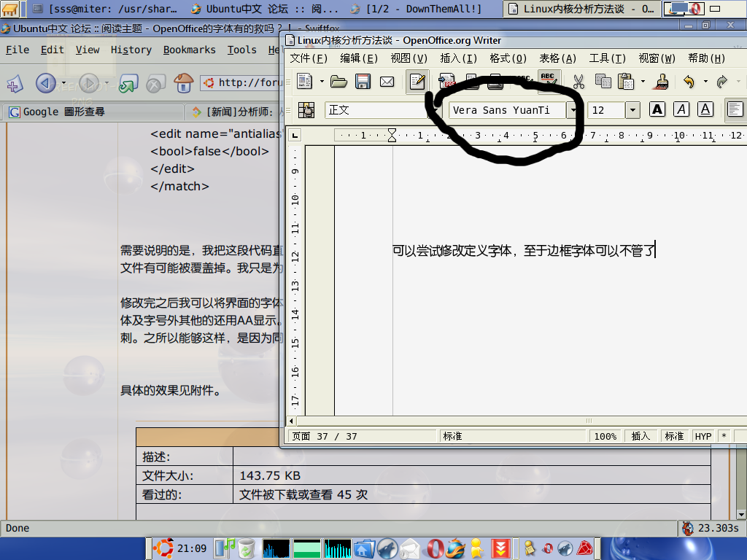Click the font size 12 input field
Screen dimensions: 747x560
(x=606, y=111)
